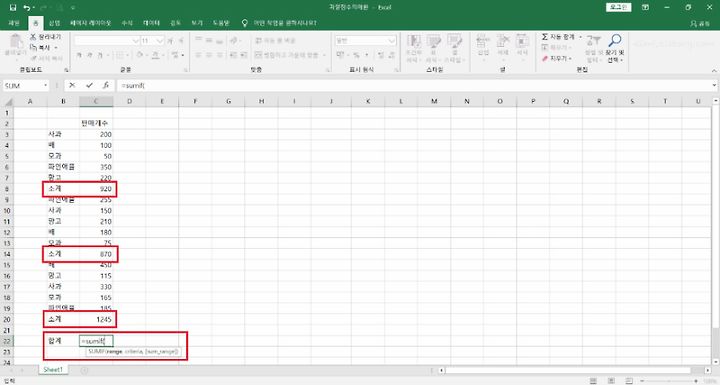Click the Sort and Filter funnel icon

pyautogui.click(x=593, y=41)
